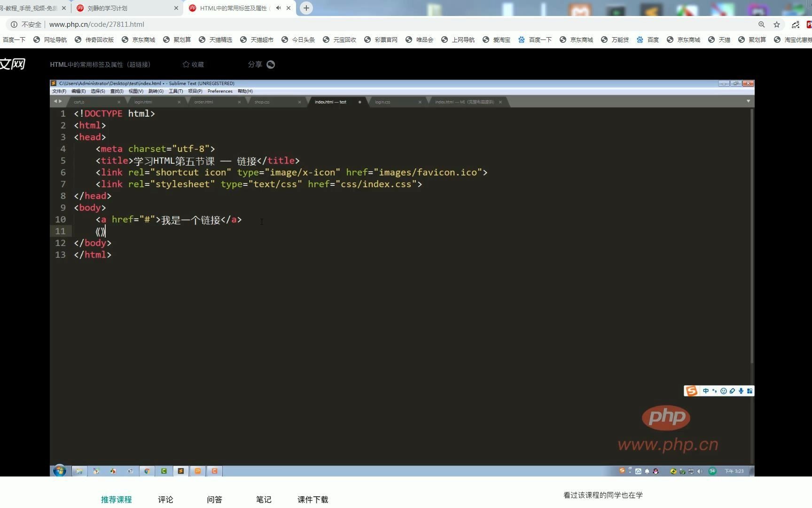Open the 选择(S) menu in Sublime Text

click(98, 91)
